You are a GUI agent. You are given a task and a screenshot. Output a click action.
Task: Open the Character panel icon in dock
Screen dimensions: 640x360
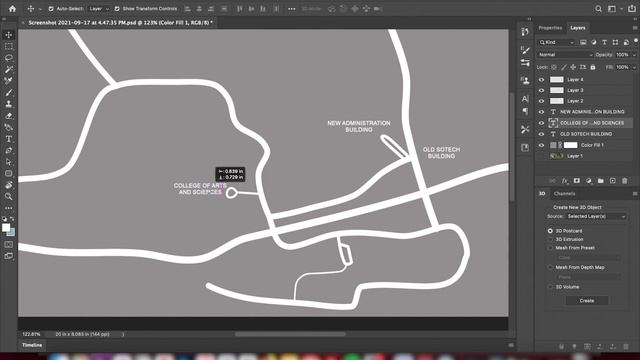[x=525, y=99]
